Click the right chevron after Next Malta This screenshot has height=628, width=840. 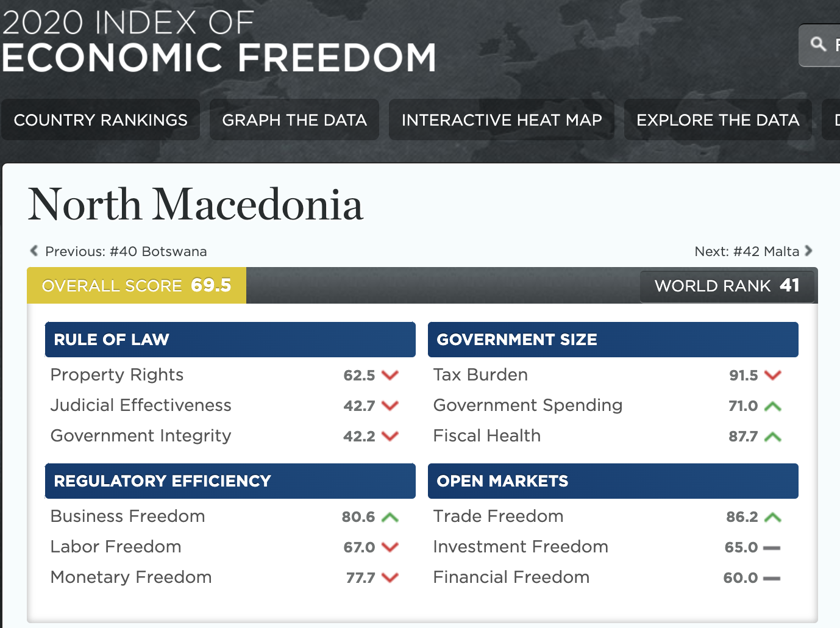[808, 251]
